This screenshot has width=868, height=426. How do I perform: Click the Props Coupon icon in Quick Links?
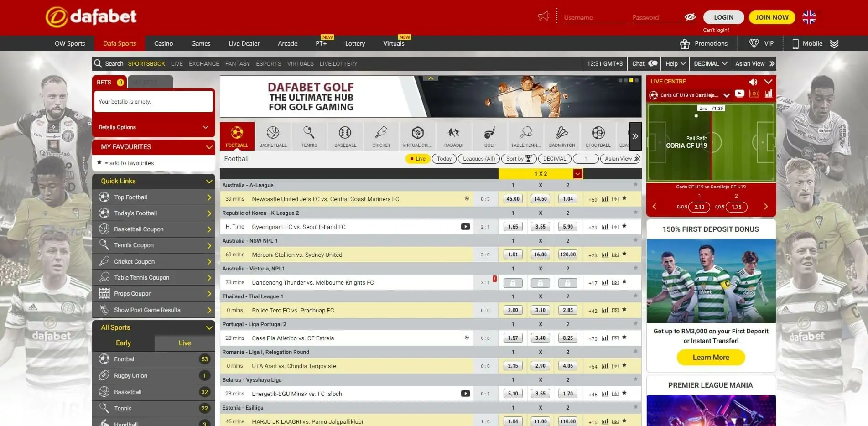coord(104,293)
